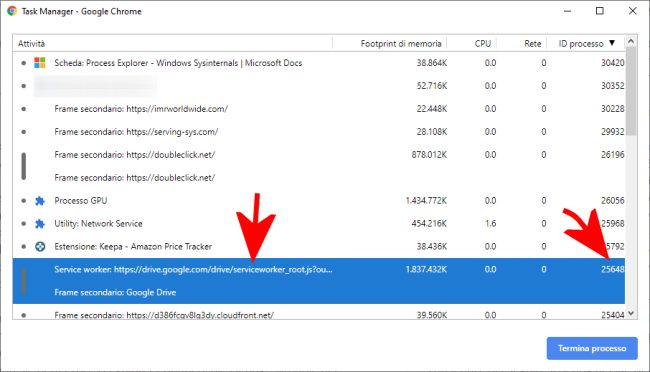The height and width of the screenshot is (372, 650).
Task: Sort by the ID processo descending arrow
Action: 612,43
